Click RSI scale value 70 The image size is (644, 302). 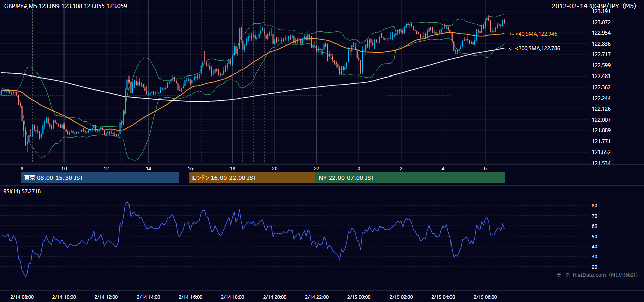point(595,216)
